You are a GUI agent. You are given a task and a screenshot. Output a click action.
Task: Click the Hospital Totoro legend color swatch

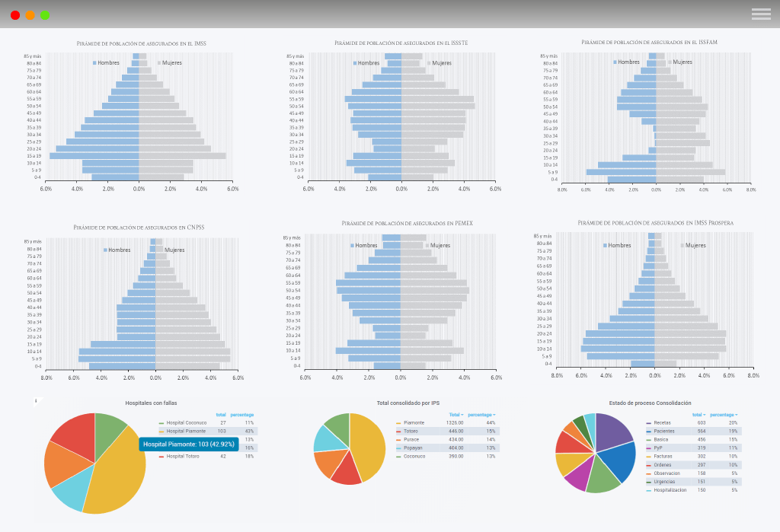tap(161, 457)
